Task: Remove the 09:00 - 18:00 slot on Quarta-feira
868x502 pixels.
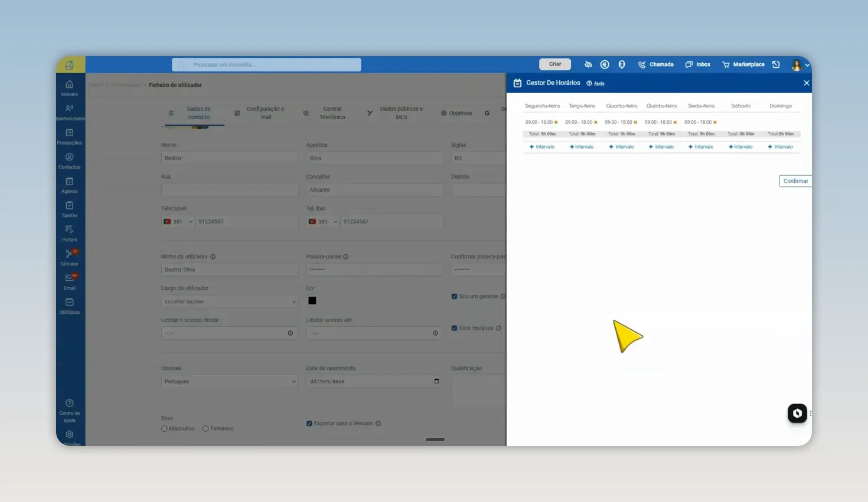Action: click(635, 122)
